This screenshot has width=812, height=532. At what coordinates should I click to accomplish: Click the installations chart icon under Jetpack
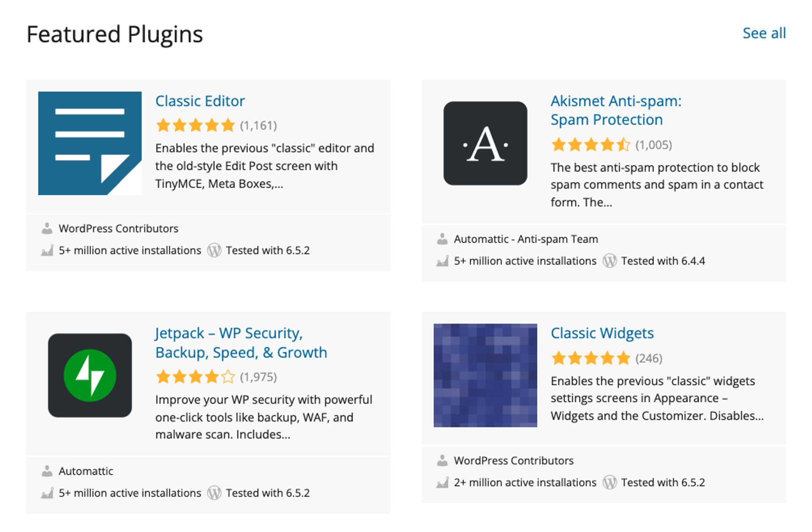coord(48,493)
